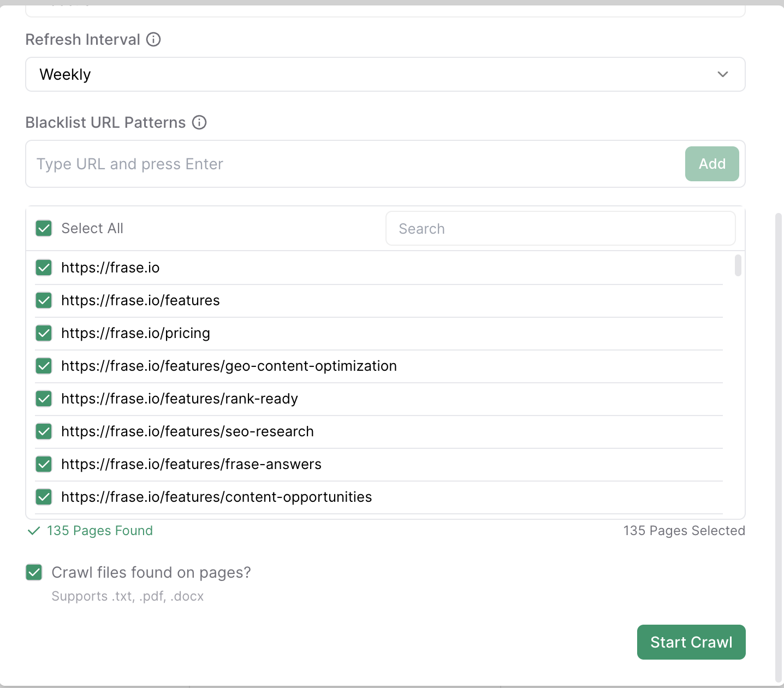The image size is (784, 688).
Task: Click the Blacklist URL Patterns info icon
Action: 199,122
